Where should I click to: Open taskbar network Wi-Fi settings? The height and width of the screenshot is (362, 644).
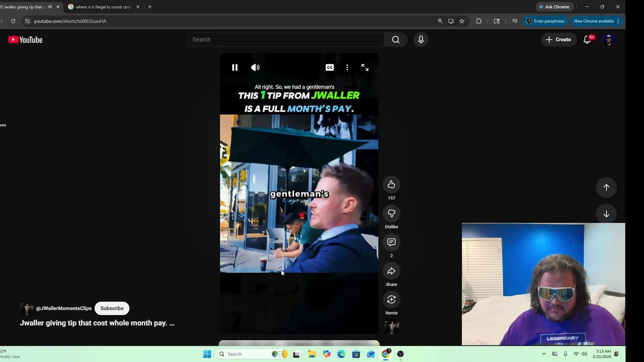click(x=576, y=354)
